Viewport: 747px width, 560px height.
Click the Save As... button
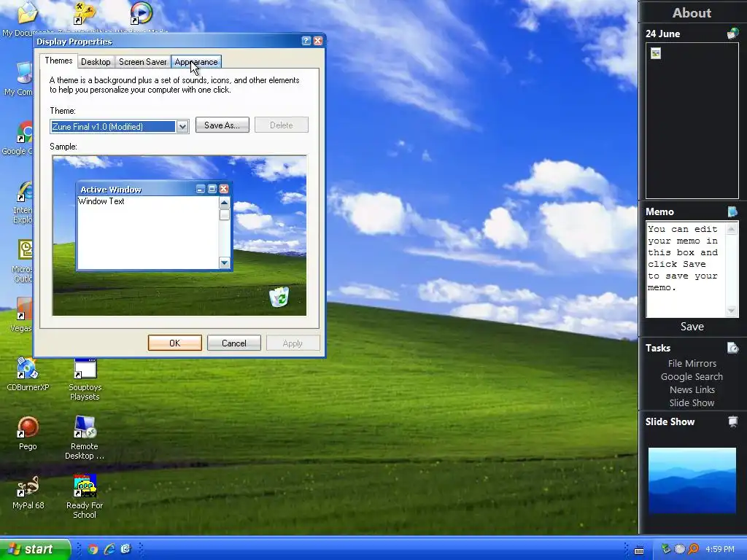222,125
